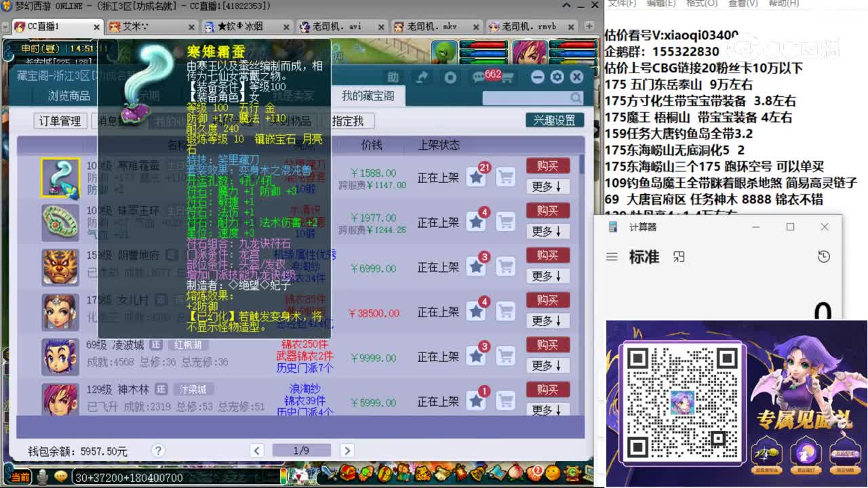Toggle favorite star on the ¥6999.00 listing
Image resolution: width=868 pixels, height=488 pixels.
(x=477, y=267)
